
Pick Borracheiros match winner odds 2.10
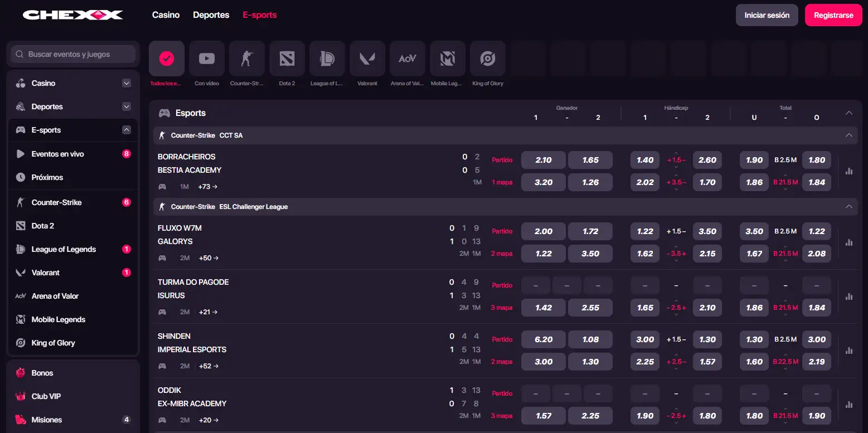[x=544, y=160]
